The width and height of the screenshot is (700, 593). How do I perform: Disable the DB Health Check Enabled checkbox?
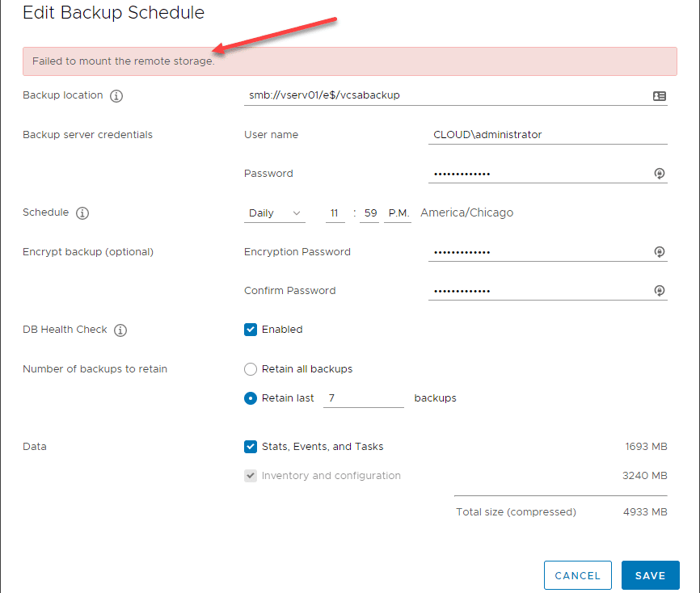tap(251, 330)
